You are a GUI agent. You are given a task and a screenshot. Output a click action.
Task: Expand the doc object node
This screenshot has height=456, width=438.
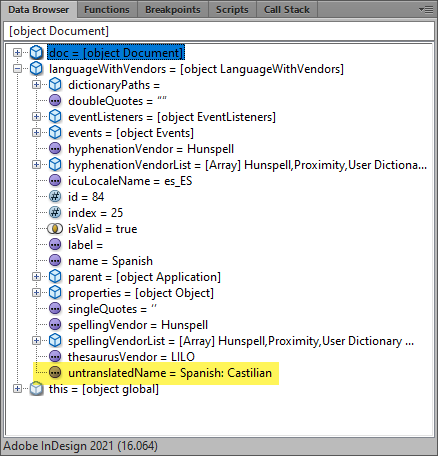(17, 52)
